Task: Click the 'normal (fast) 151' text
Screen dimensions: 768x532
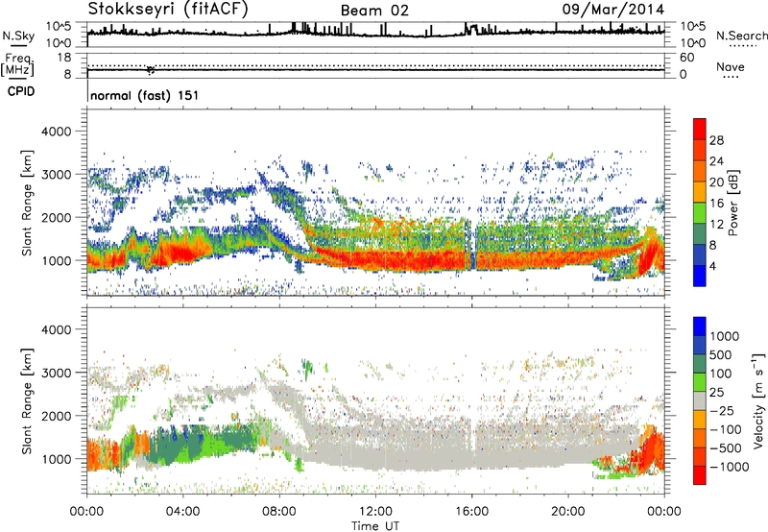Action: pyautogui.click(x=145, y=95)
